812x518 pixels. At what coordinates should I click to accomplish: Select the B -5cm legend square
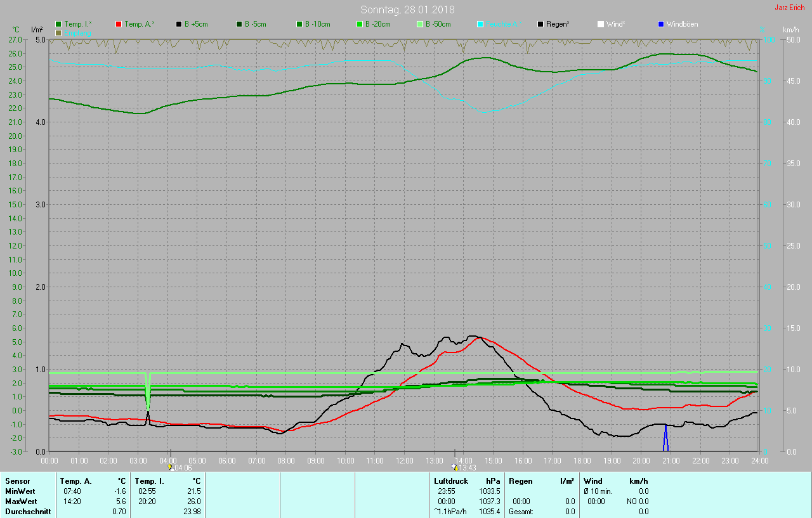point(239,24)
